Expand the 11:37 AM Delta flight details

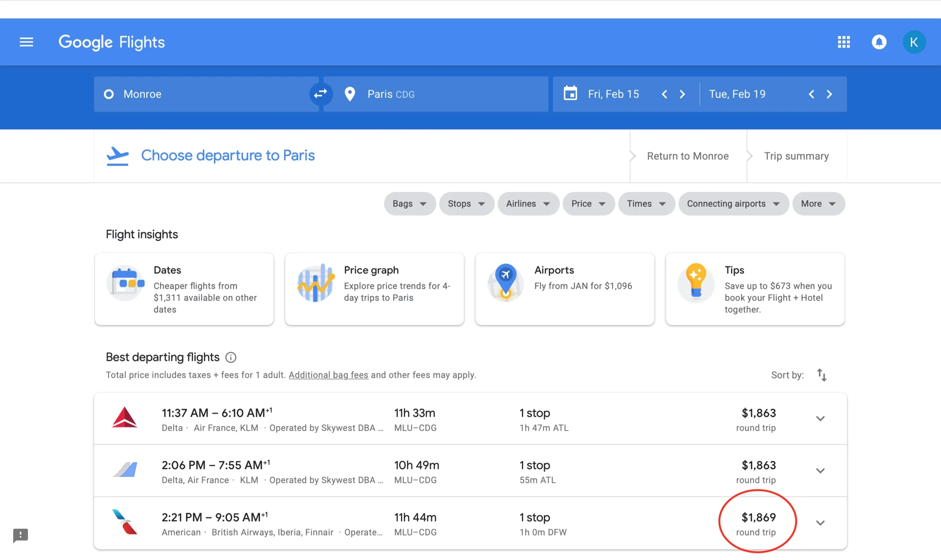pos(820,418)
